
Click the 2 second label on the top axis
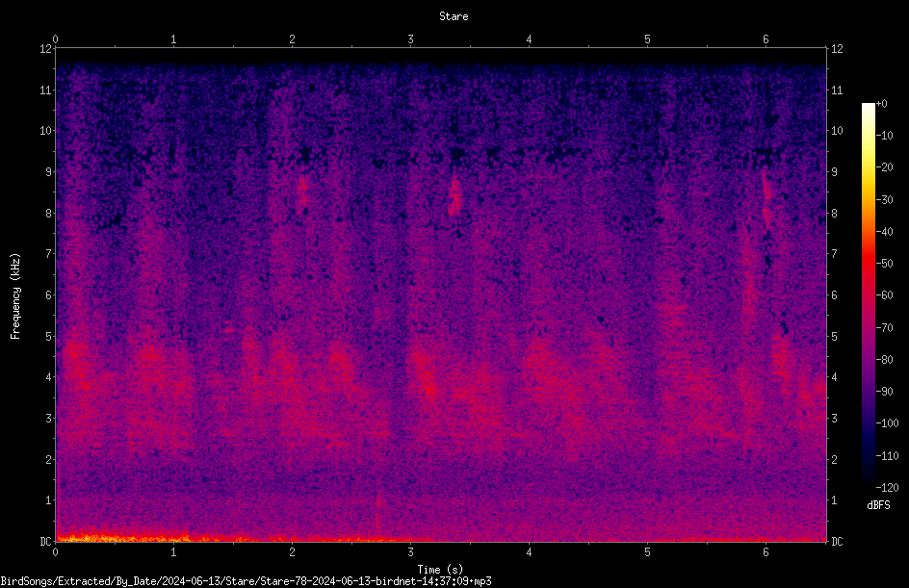[x=292, y=39]
